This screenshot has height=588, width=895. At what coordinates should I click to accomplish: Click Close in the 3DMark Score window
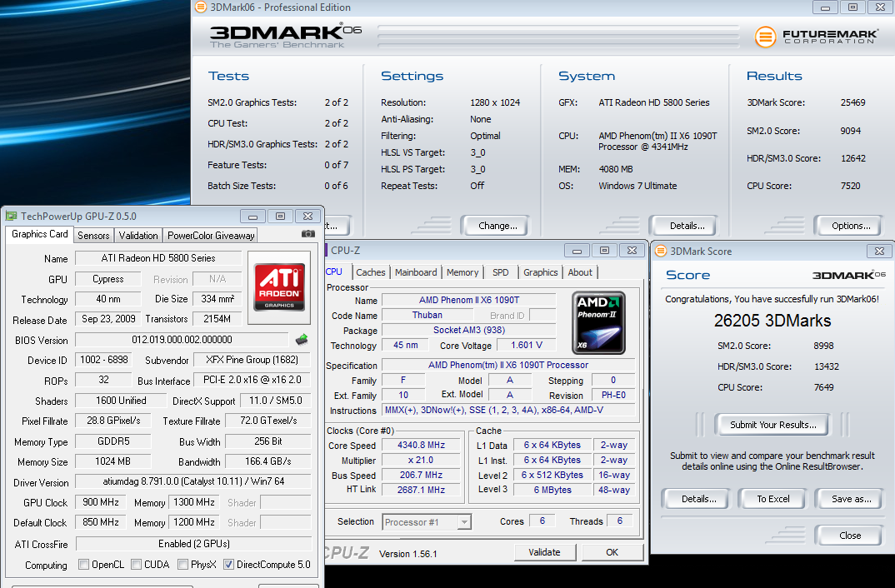850,536
